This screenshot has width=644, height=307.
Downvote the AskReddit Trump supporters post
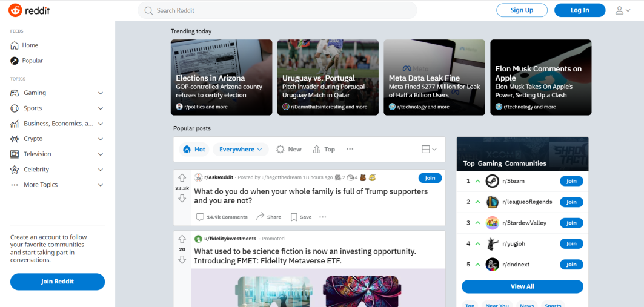click(x=182, y=199)
